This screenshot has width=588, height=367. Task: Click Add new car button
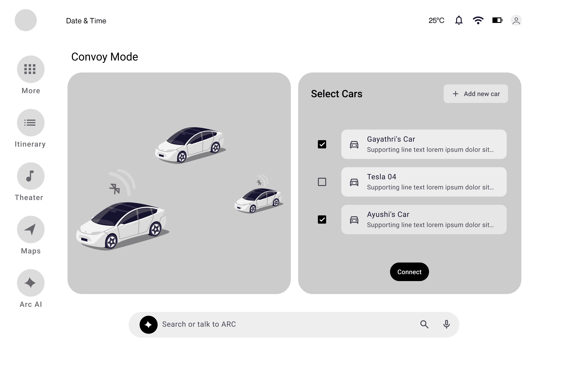pos(476,94)
